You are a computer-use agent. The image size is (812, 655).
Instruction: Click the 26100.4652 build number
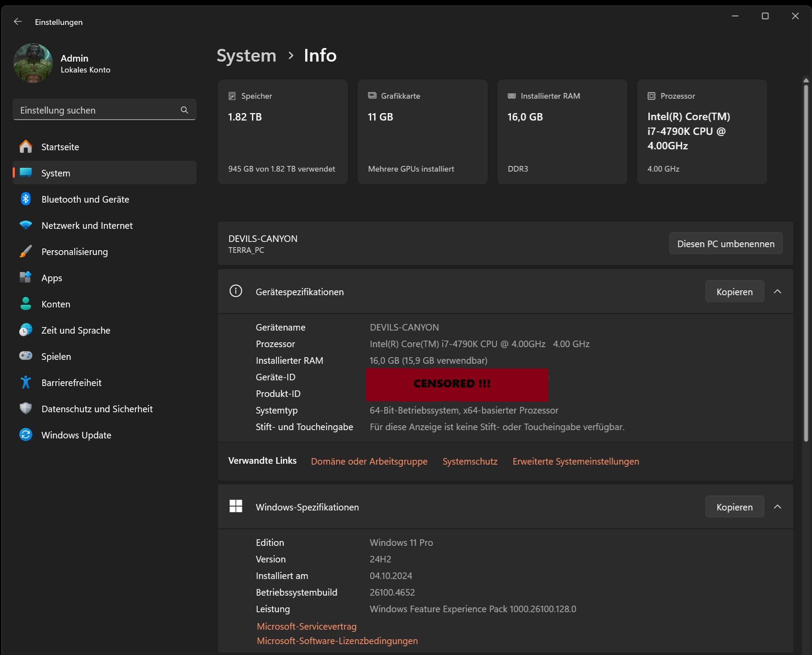click(x=392, y=593)
